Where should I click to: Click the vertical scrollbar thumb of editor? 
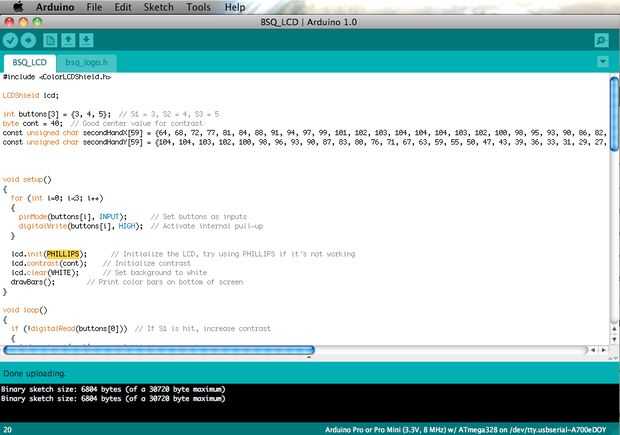614,114
